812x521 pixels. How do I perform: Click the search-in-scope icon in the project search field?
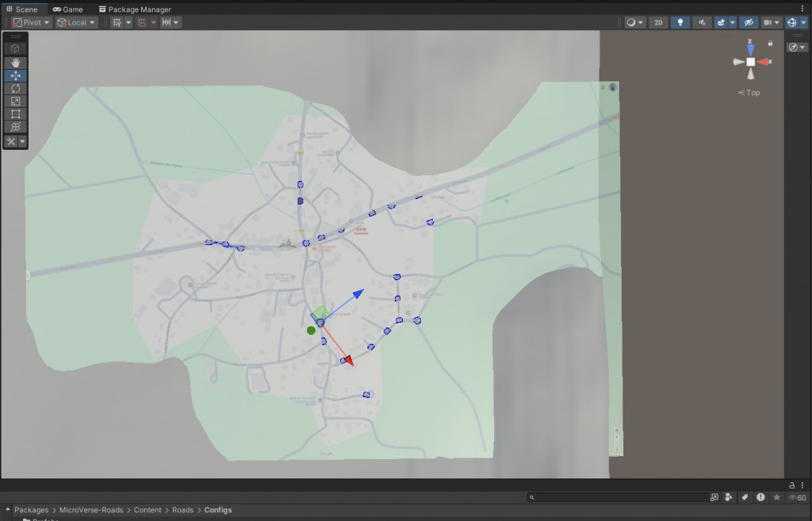click(714, 497)
